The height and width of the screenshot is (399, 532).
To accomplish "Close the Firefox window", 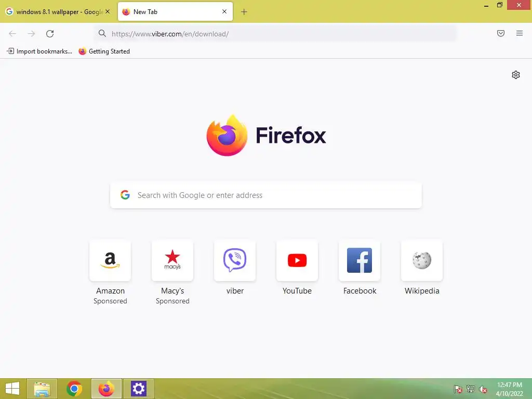I will tap(519, 5).
